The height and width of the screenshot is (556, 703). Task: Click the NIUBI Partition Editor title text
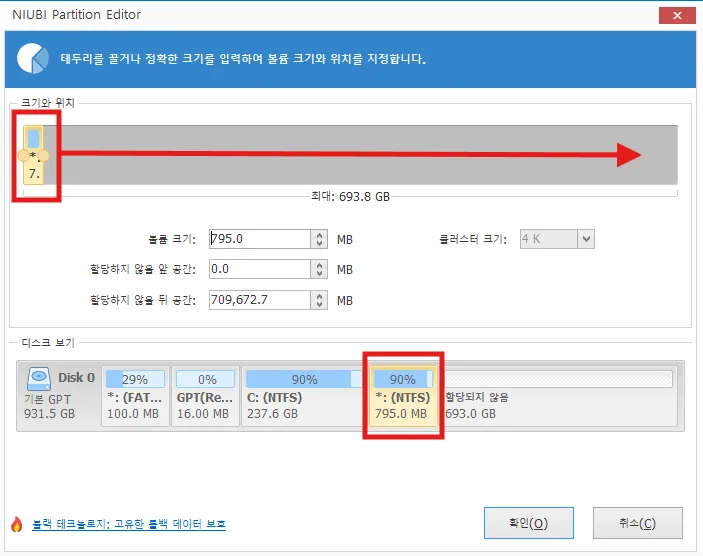click(76, 15)
